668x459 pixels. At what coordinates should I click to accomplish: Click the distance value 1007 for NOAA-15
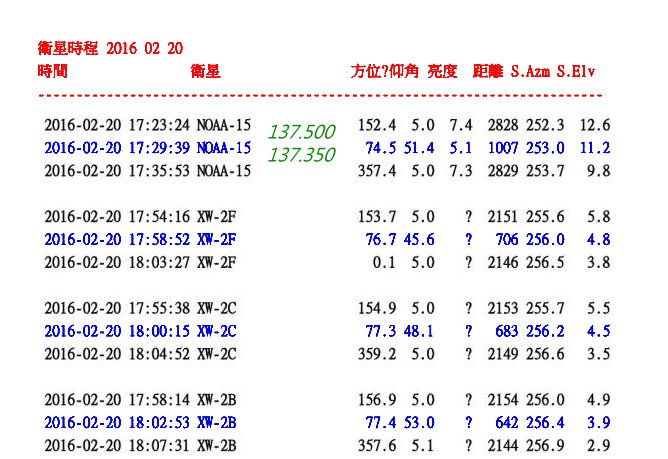click(503, 148)
